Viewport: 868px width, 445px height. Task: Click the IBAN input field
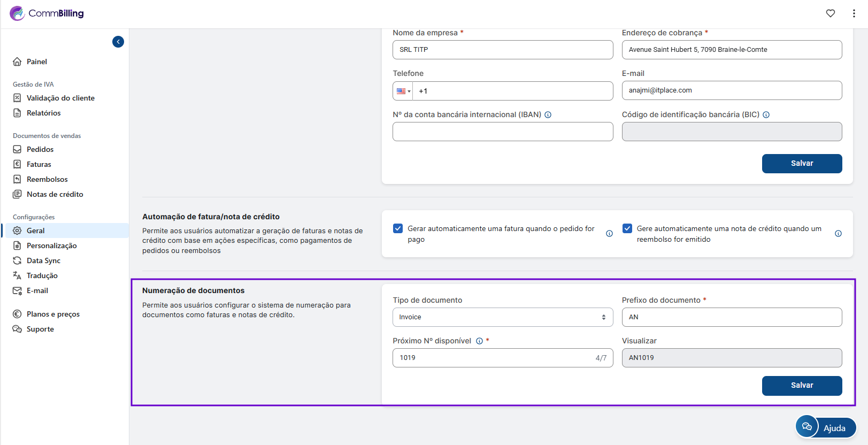(502, 132)
